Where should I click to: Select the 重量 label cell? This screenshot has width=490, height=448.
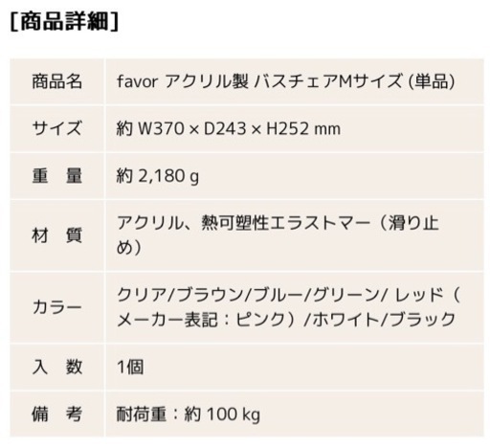(57, 175)
